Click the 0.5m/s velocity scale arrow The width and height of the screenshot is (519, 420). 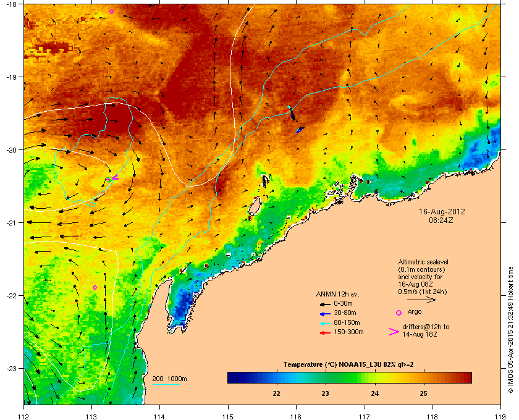pos(421,300)
